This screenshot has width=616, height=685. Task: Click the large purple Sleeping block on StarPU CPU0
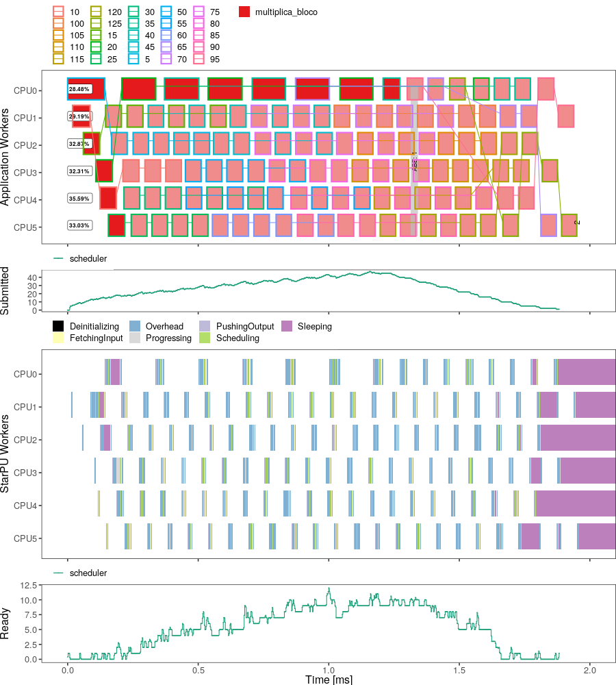(586, 374)
